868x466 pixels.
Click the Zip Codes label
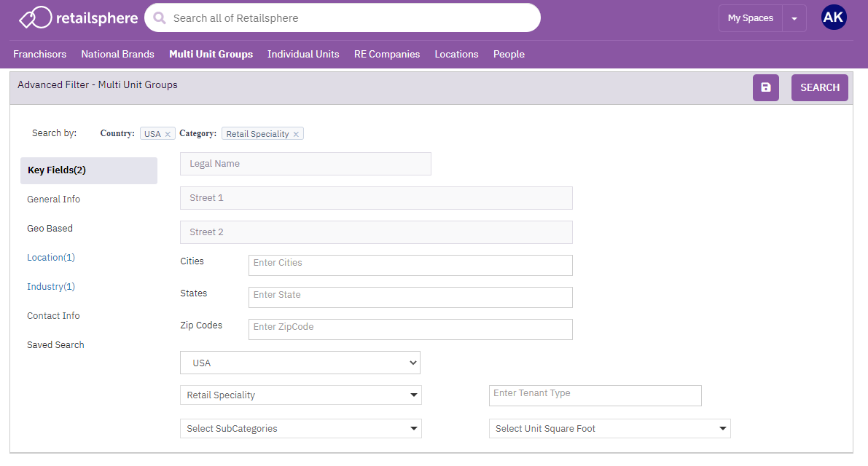[x=201, y=325]
